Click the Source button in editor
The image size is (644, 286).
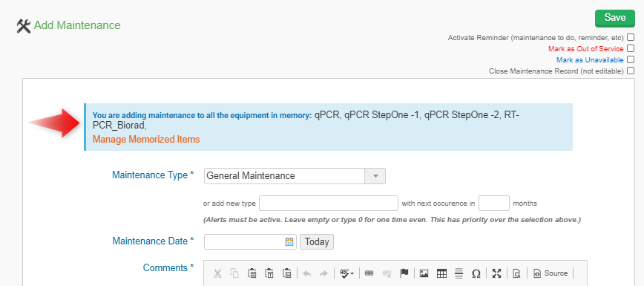click(551, 273)
